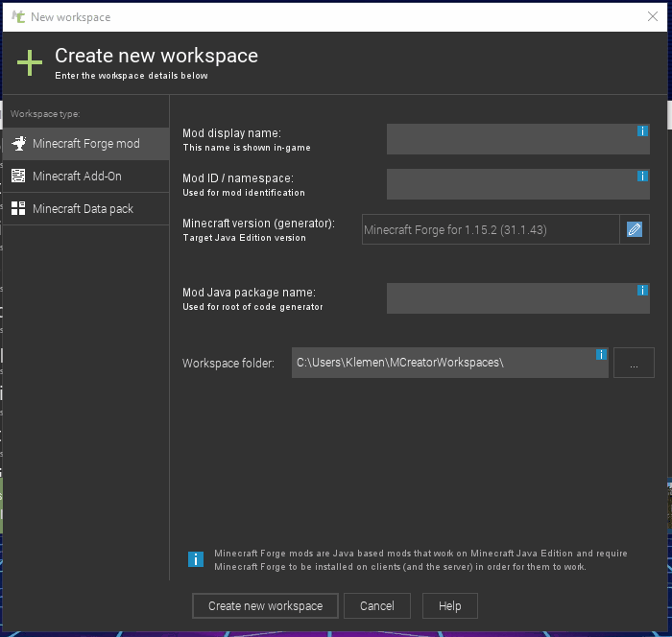This screenshot has height=637, width=672.
Task: Click the Add-On list icon in sidebar
Action: [18, 177]
